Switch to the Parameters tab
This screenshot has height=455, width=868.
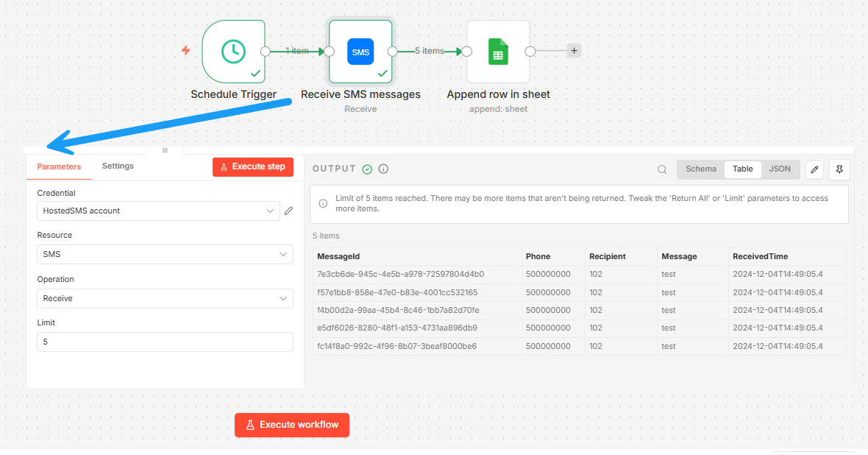click(x=59, y=166)
